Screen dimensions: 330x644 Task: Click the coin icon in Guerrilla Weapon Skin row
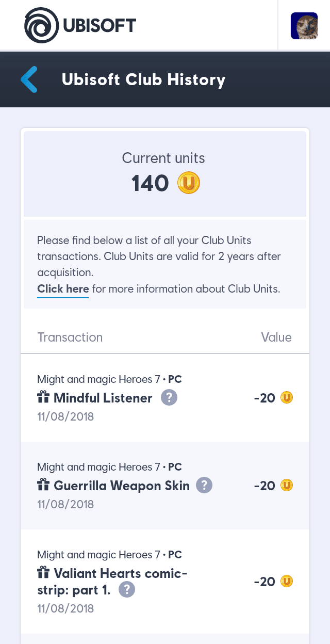click(x=287, y=486)
